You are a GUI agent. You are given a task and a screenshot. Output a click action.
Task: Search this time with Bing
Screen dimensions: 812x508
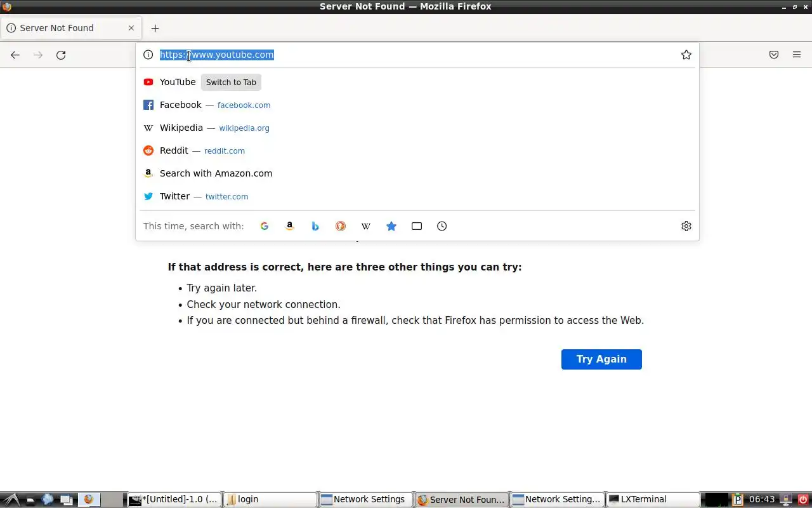(x=315, y=226)
